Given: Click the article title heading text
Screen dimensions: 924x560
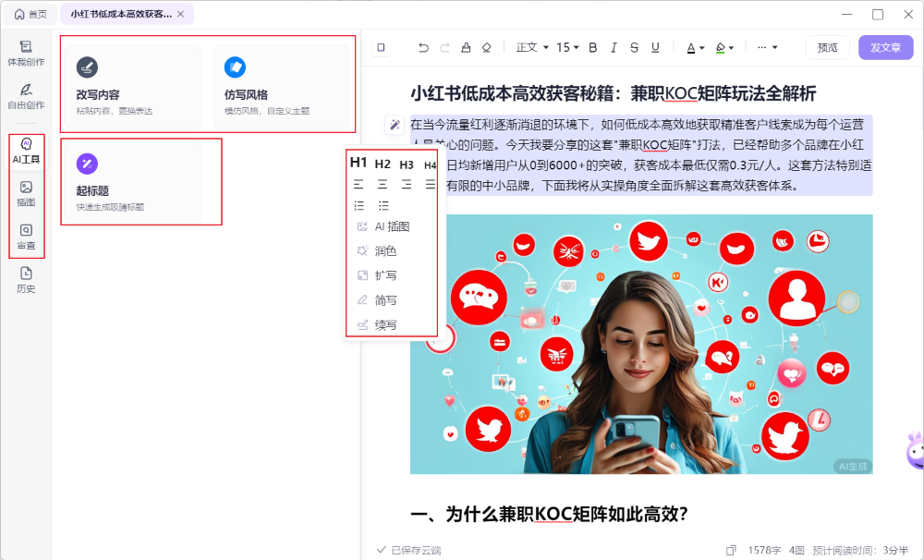Looking at the screenshot, I should click(x=614, y=93).
